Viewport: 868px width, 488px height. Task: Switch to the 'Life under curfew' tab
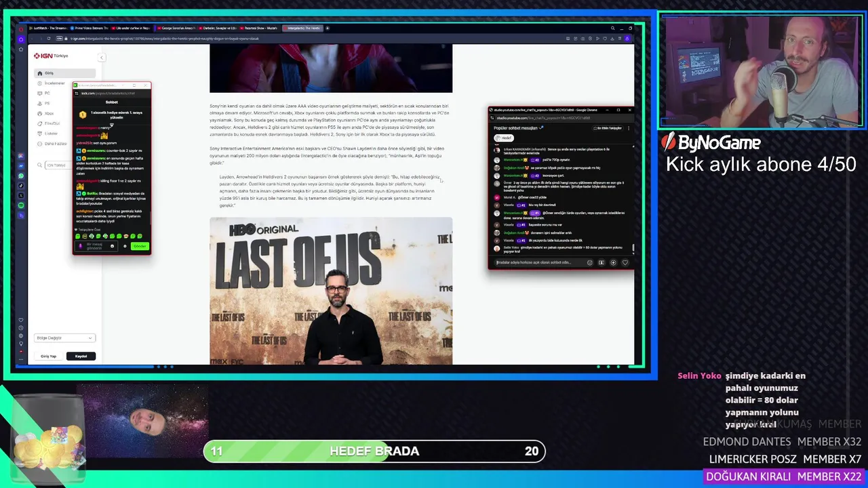[x=132, y=28]
